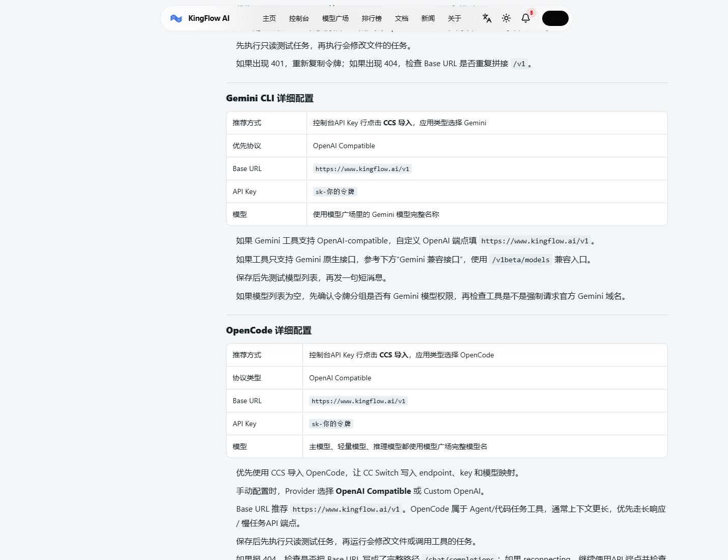Viewport: 728px width, 560px height.
Task: Toggle the sun theme switcher icon
Action: point(506,18)
